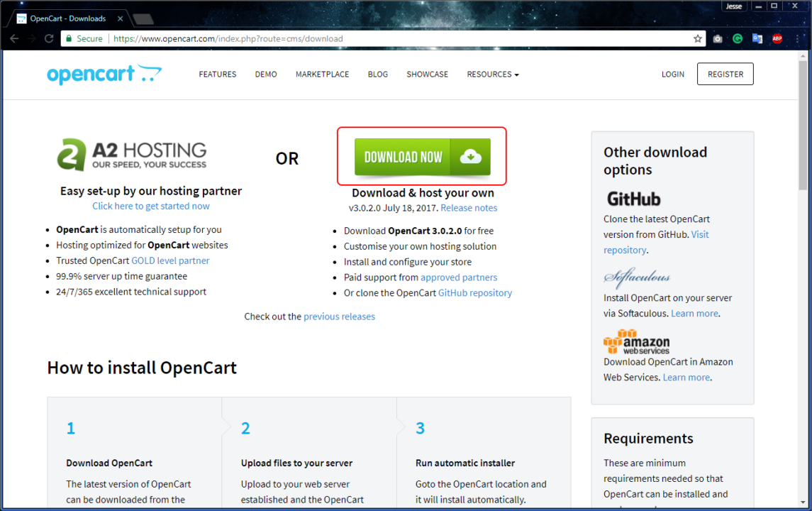The height and width of the screenshot is (511, 812).
Task: Click 'Customise your own hosting solution' text
Action: pos(420,246)
